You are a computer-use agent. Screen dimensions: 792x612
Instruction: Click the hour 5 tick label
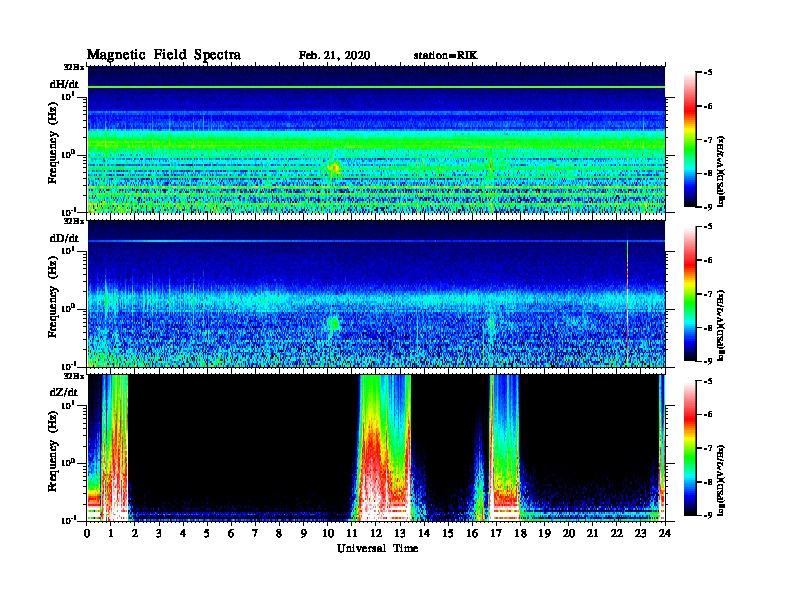tap(208, 533)
